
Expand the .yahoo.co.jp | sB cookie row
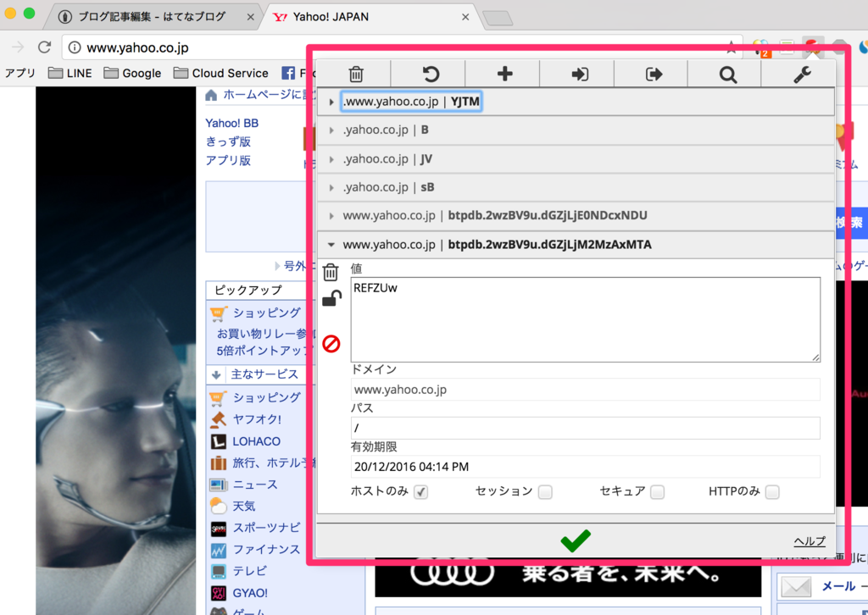click(x=576, y=187)
